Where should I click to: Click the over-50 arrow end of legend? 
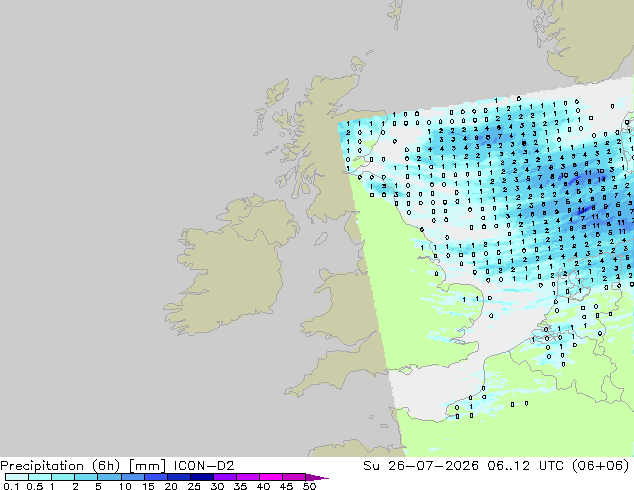[317, 478]
